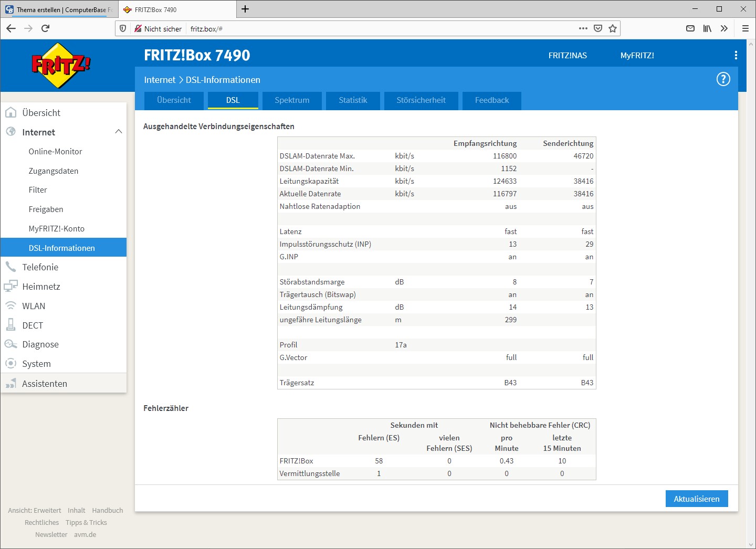Viewport: 756px width, 549px height.
Task: Open the three-dot menu in FRITZ!Box header
Action: click(x=736, y=55)
